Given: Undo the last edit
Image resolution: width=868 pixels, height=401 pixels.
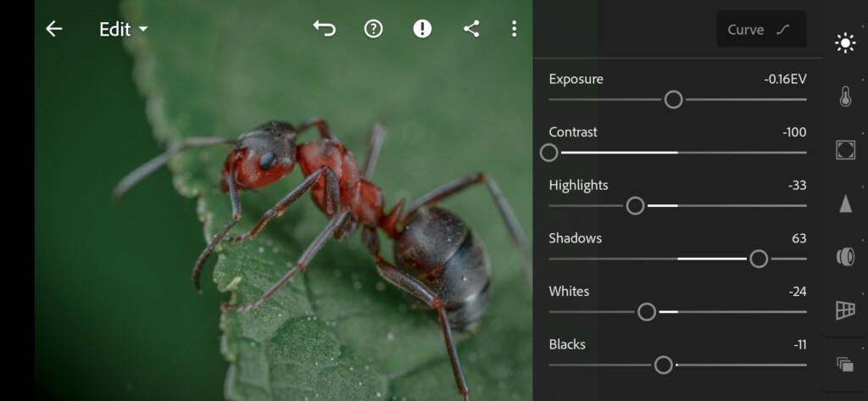Looking at the screenshot, I should pos(325,29).
